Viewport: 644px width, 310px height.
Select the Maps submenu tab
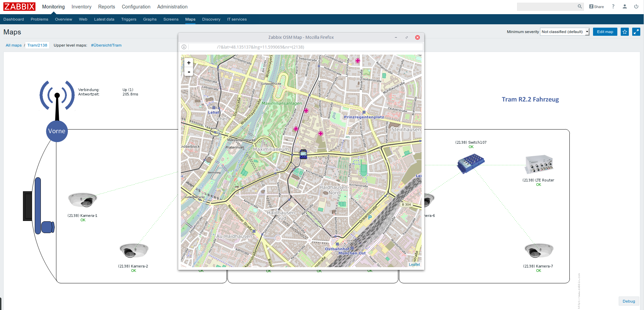[190, 19]
